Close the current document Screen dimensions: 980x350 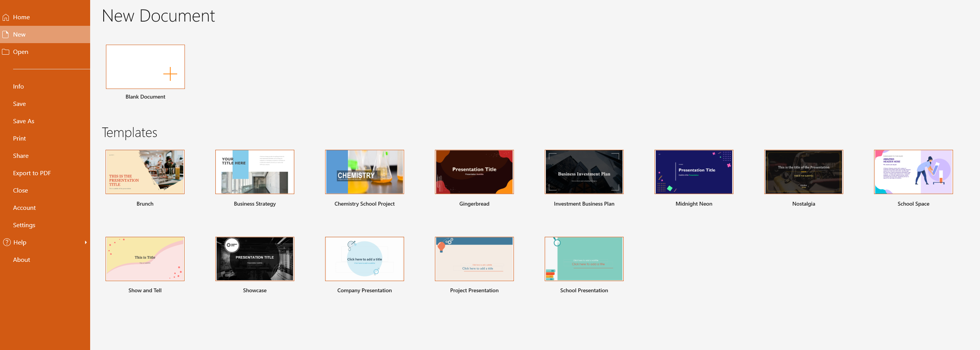tap(20, 190)
